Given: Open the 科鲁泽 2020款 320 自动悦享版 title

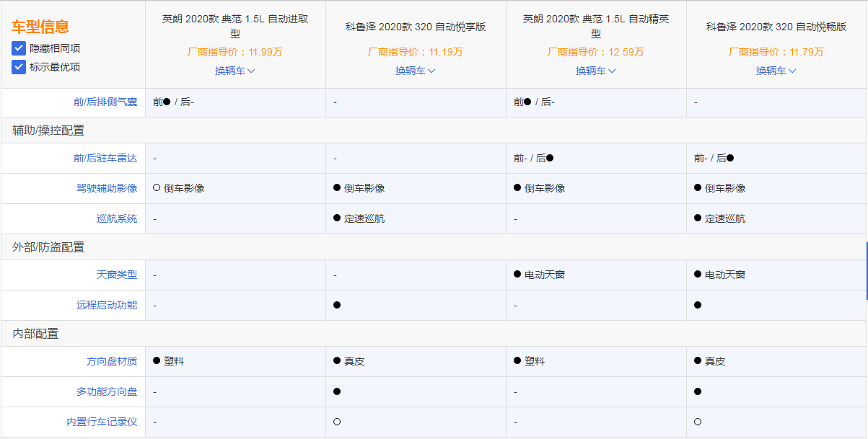Looking at the screenshot, I should tap(416, 27).
